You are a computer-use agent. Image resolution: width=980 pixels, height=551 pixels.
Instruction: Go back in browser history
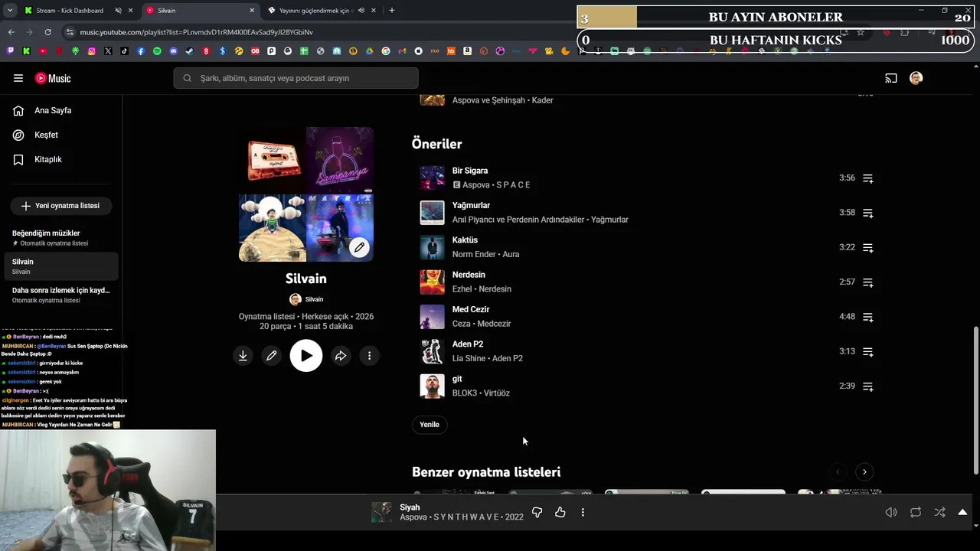click(x=11, y=32)
